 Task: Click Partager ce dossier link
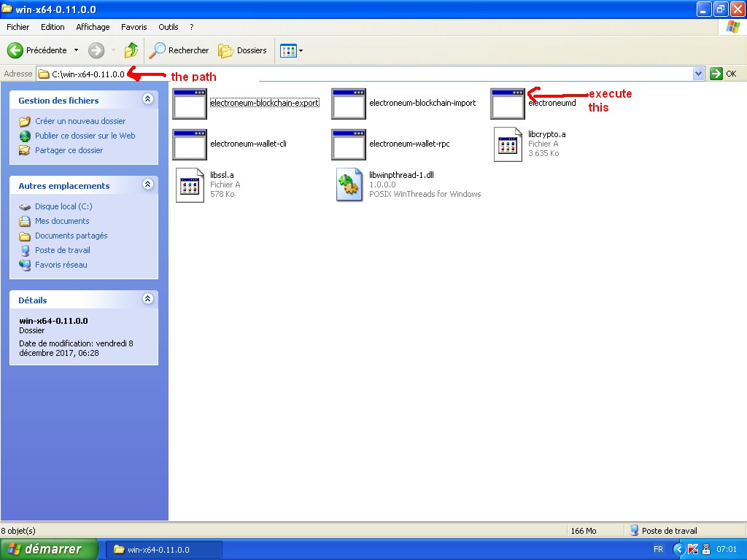coord(69,150)
